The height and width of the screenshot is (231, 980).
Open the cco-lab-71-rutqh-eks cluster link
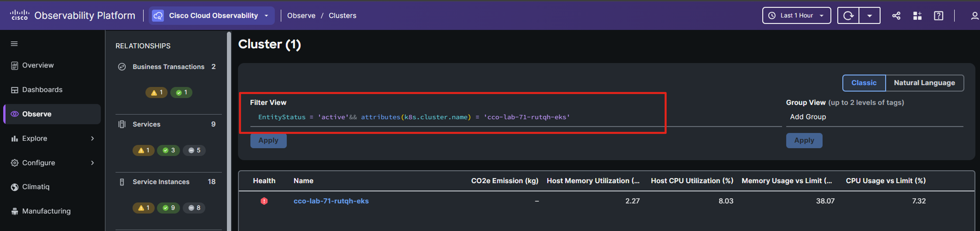(331, 201)
